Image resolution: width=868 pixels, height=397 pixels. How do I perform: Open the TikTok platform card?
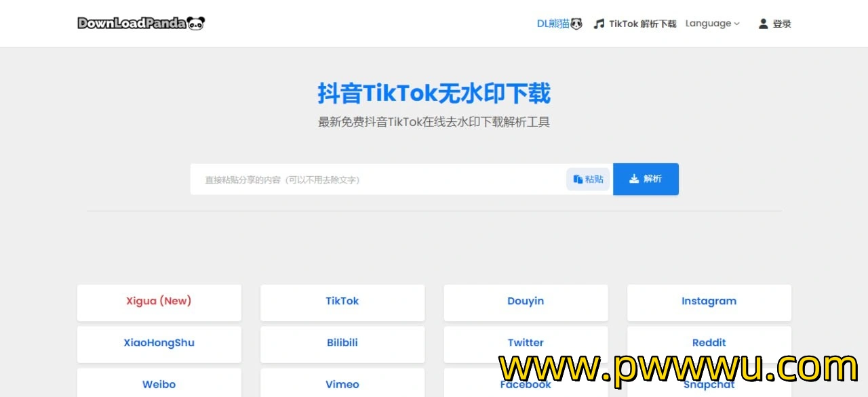point(342,302)
